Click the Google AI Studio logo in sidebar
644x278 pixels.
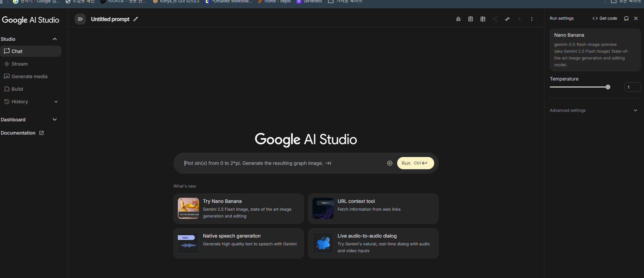[31, 20]
